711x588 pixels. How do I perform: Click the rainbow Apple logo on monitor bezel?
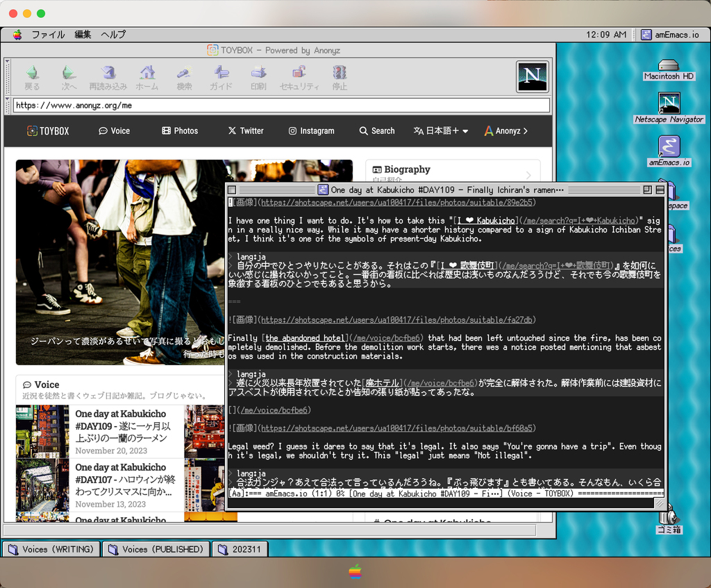pos(355,572)
